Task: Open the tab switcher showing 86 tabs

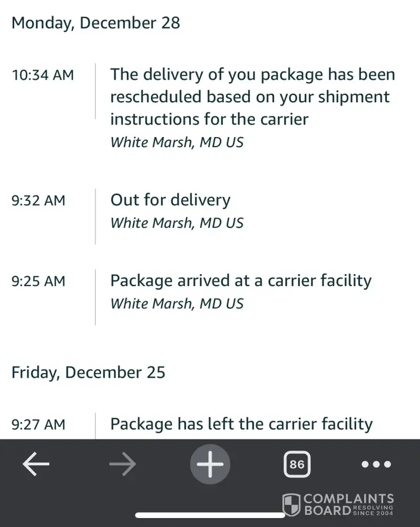Action: tap(297, 465)
